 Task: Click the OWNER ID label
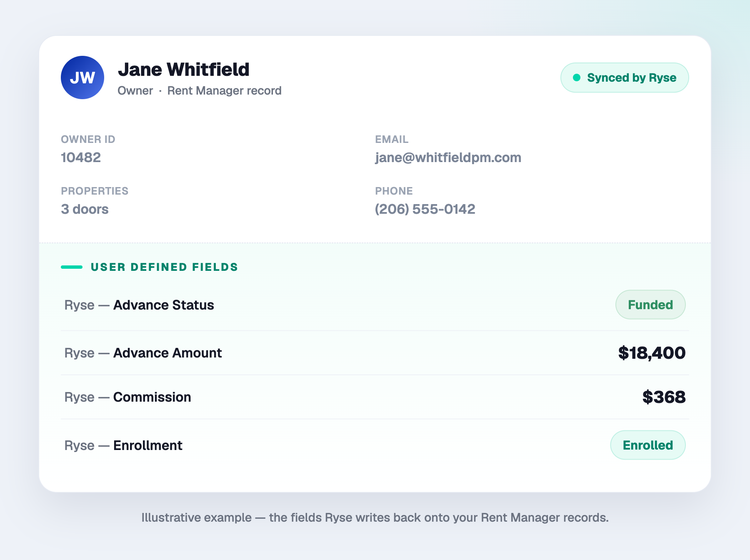tap(88, 139)
